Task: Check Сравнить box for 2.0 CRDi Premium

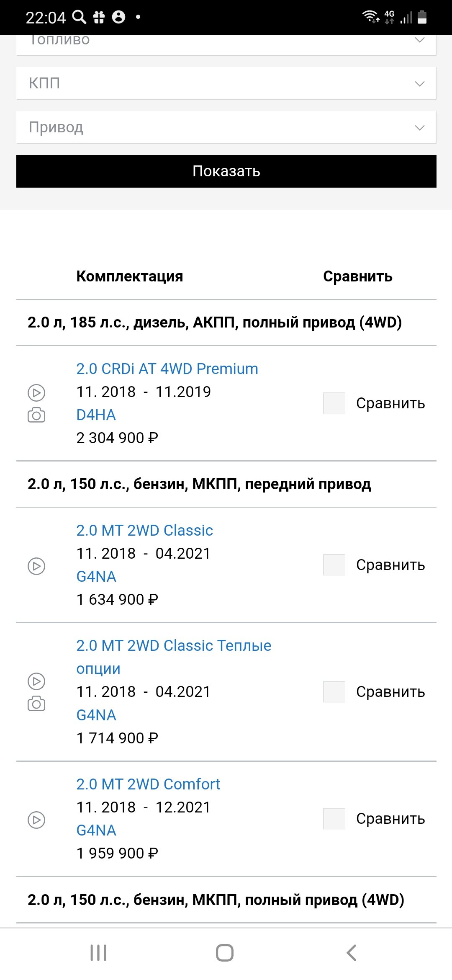Action: [334, 403]
